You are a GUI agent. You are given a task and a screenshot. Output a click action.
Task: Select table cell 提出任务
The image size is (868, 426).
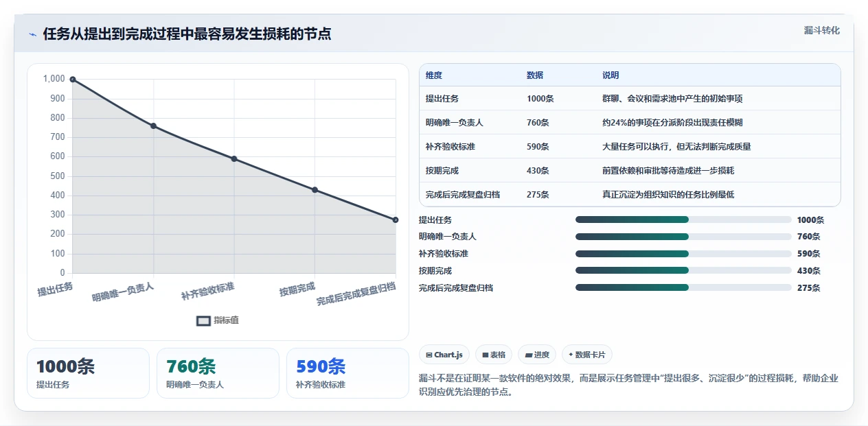click(442, 99)
